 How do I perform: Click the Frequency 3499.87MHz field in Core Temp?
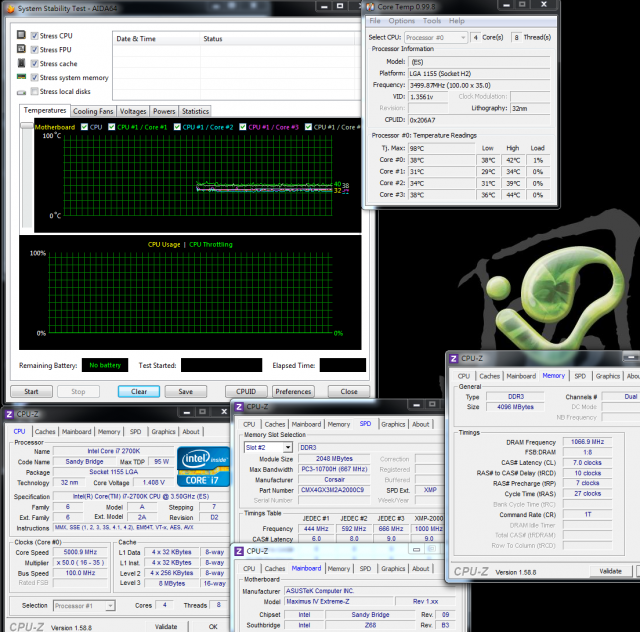tap(479, 85)
